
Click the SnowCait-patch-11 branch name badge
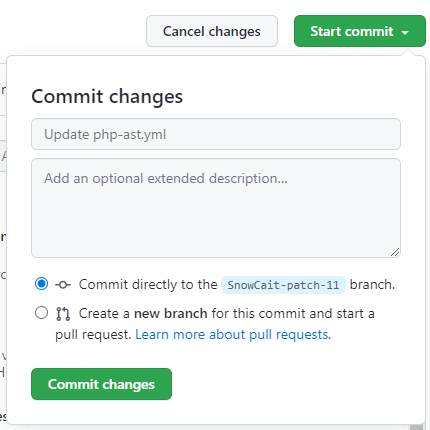pyautogui.click(x=283, y=285)
